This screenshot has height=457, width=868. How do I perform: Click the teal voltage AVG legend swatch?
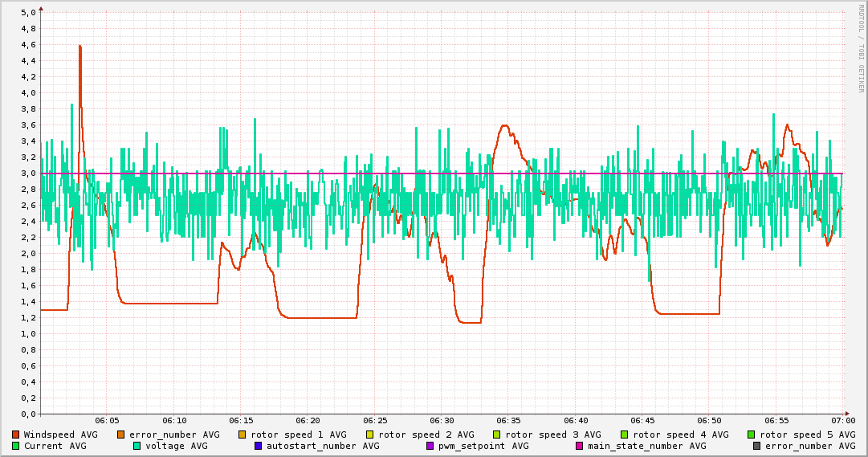[137, 446]
